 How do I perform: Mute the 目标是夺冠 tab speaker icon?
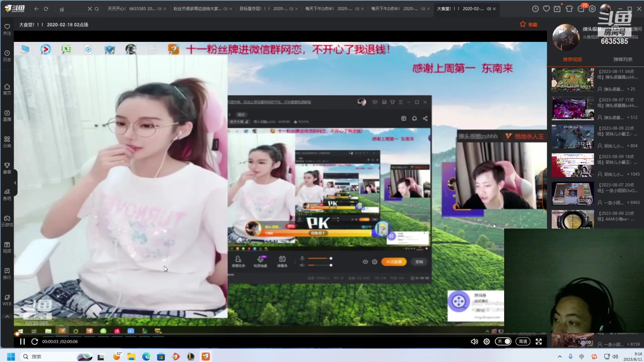click(x=291, y=9)
